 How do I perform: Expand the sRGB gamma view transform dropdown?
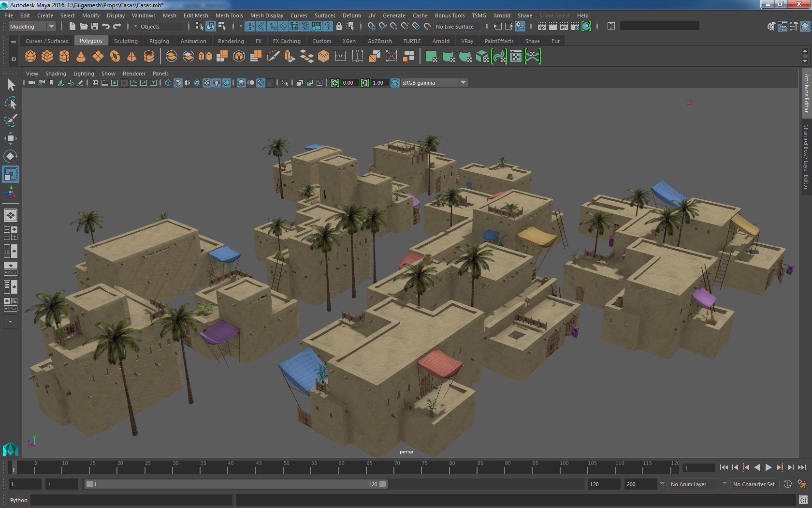(x=463, y=83)
